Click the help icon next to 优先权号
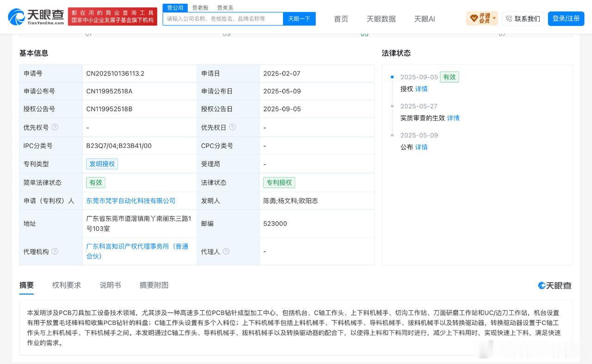This screenshot has height=364, width=592. tap(55, 127)
